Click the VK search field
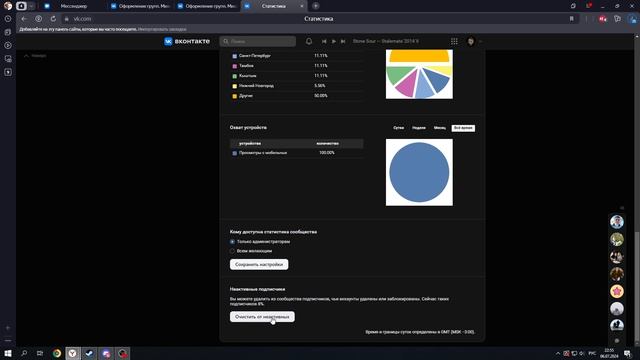Viewport: 640px width, 360px height. pos(258,41)
